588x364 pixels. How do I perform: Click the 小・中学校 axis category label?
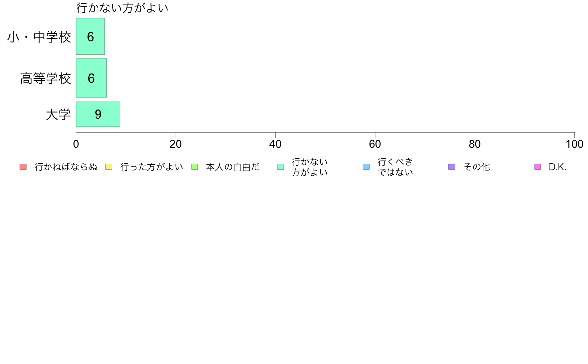tap(39, 37)
